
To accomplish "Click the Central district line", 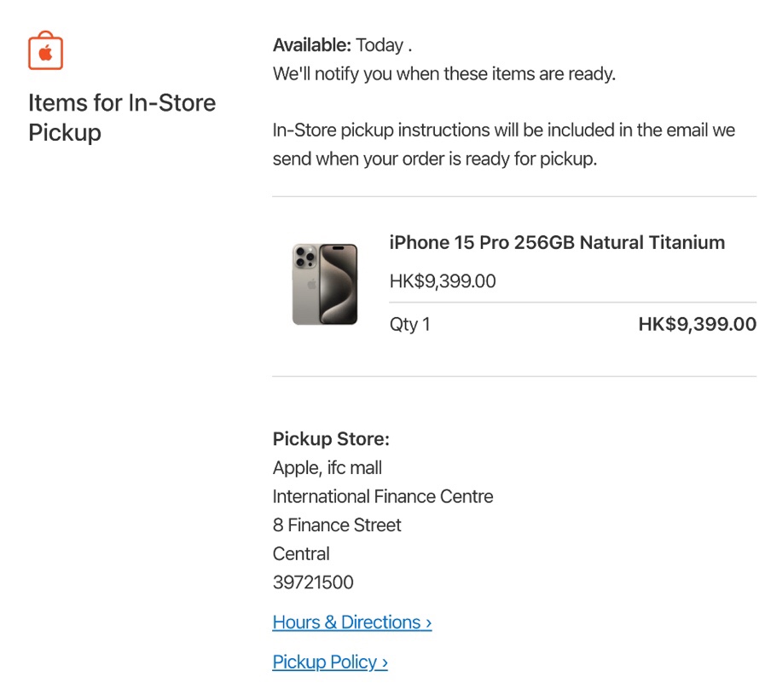I will coord(301,553).
